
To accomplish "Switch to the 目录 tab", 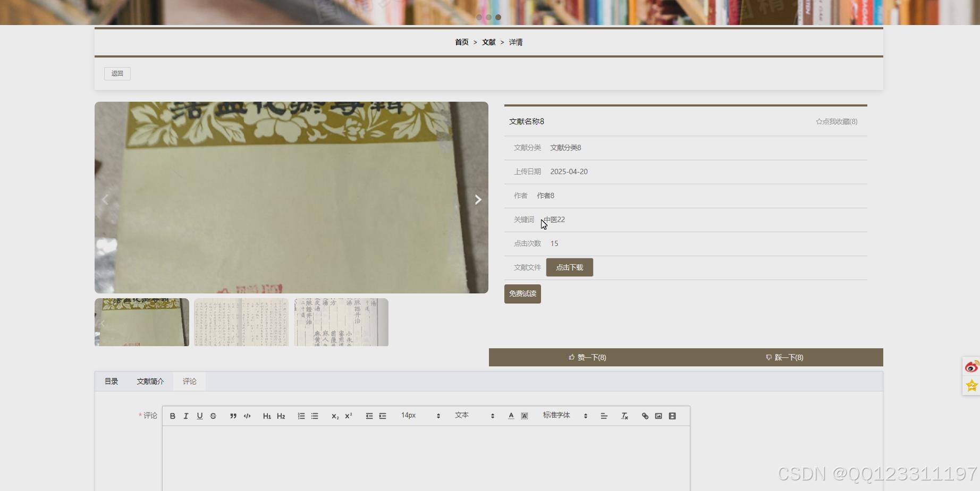I will (x=111, y=382).
